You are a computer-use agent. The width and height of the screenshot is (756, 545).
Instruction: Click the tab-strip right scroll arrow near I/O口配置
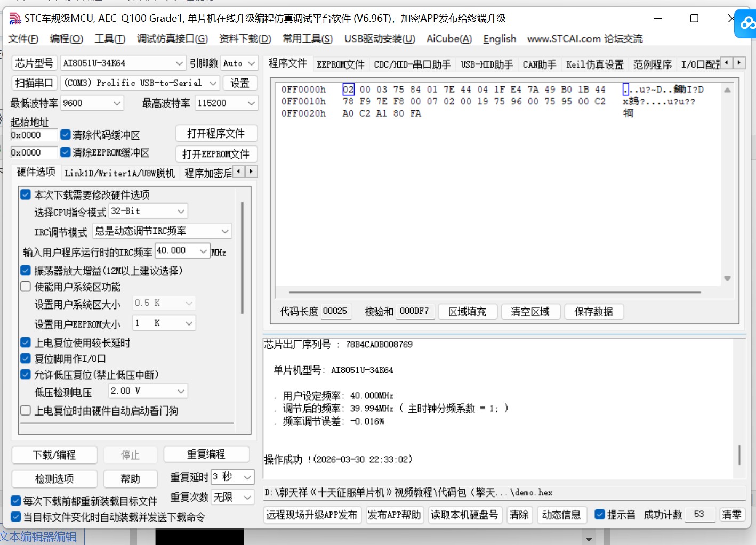pyautogui.click(x=739, y=62)
